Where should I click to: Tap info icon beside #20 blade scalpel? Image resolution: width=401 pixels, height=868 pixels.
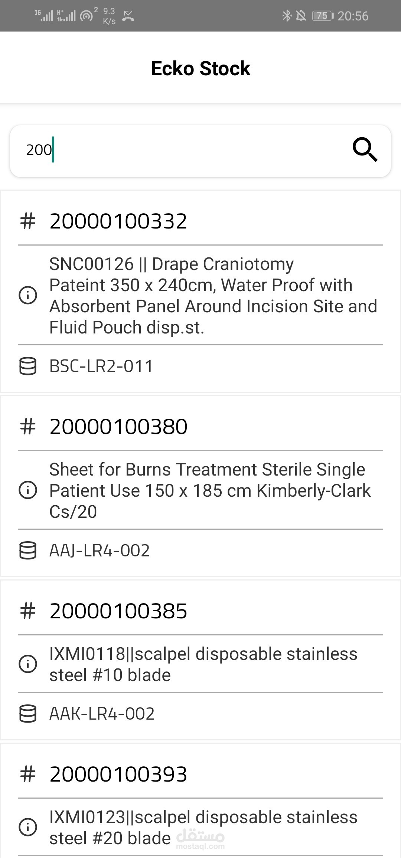[28, 827]
